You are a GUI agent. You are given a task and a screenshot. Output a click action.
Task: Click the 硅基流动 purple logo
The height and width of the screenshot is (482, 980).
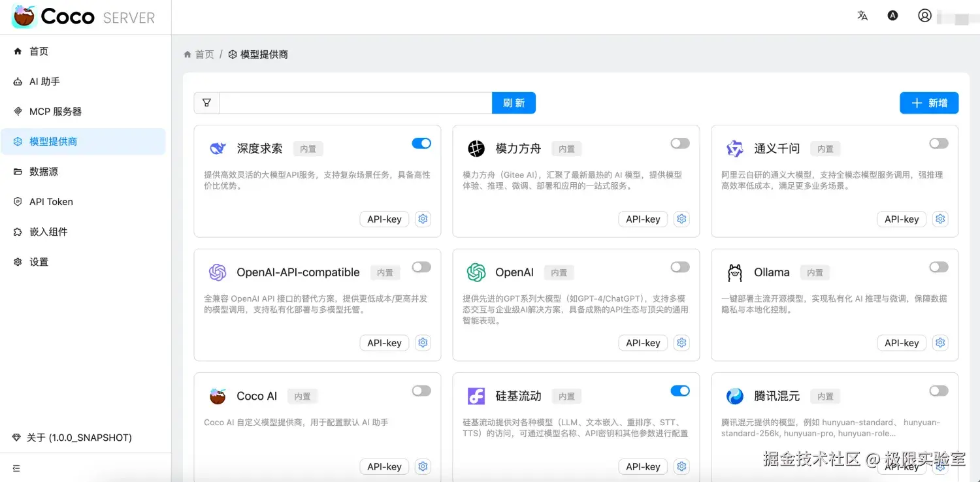(x=476, y=396)
